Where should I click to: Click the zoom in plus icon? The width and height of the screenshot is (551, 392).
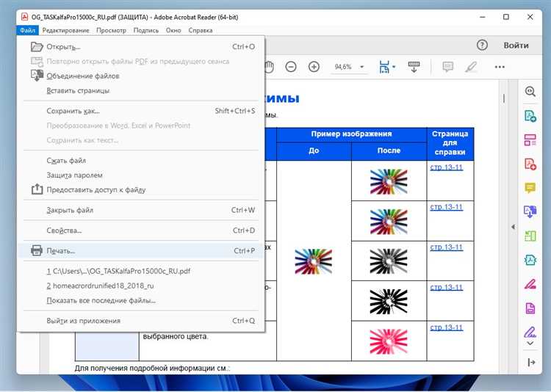[x=314, y=67]
